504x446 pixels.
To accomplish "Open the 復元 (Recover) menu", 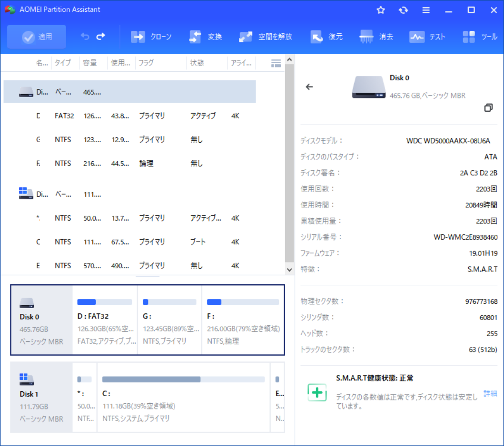I will 326,37.
